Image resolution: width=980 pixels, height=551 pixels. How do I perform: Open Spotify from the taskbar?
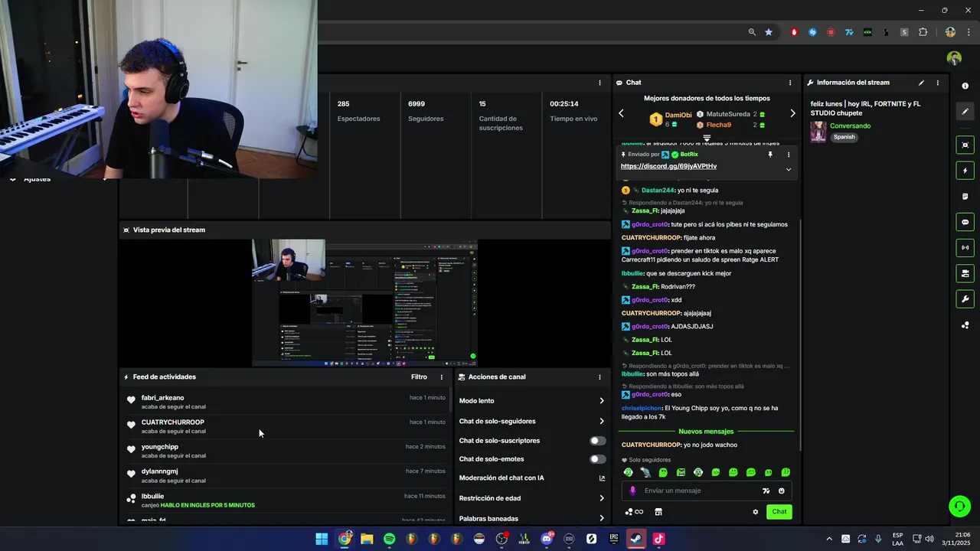pyautogui.click(x=389, y=539)
